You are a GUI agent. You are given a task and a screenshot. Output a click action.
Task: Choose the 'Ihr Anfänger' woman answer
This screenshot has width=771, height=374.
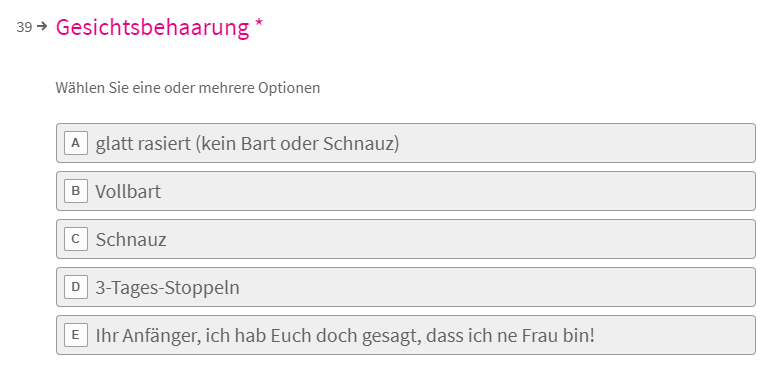coord(406,335)
